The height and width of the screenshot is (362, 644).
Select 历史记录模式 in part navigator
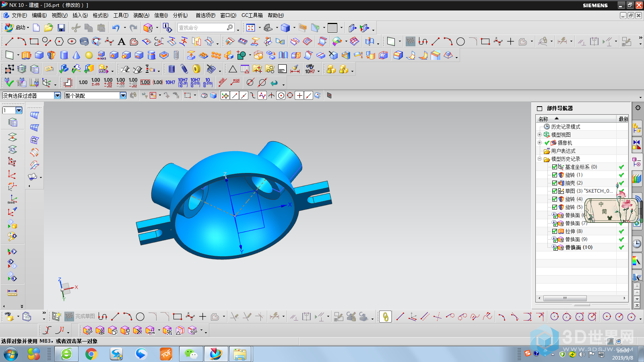pyautogui.click(x=566, y=127)
